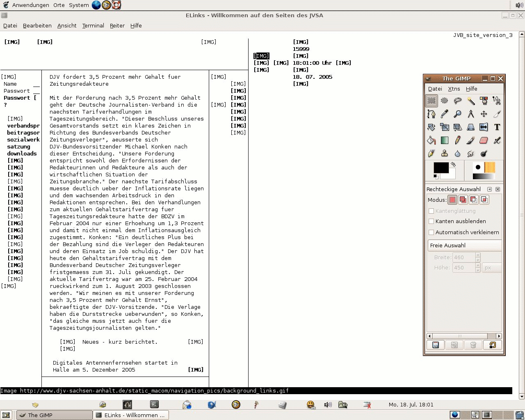Image resolution: width=525 pixels, height=420 pixels.
Task: Pick the Pencil tool
Action: click(x=458, y=140)
